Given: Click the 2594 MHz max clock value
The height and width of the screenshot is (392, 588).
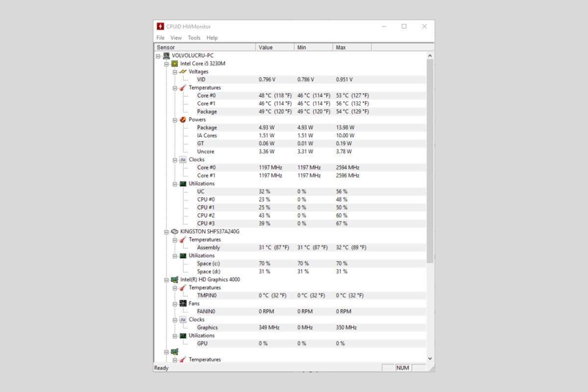Looking at the screenshot, I should (x=347, y=168).
